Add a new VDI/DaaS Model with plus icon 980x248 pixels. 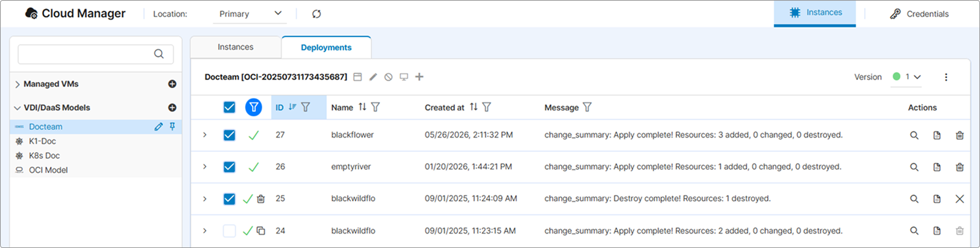point(172,108)
